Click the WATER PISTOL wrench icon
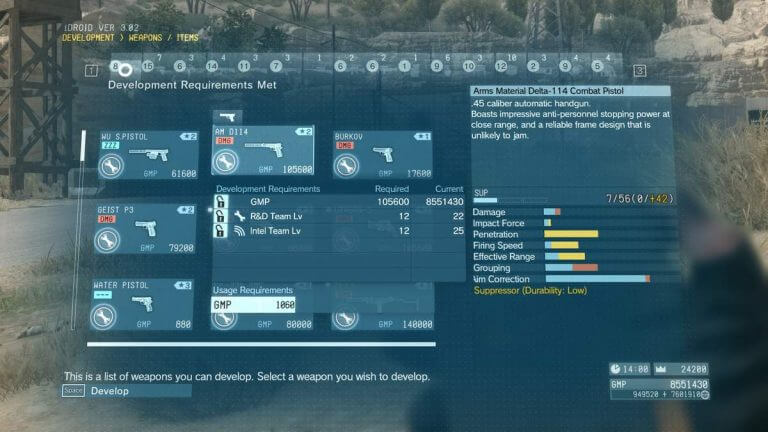 click(103, 316)
